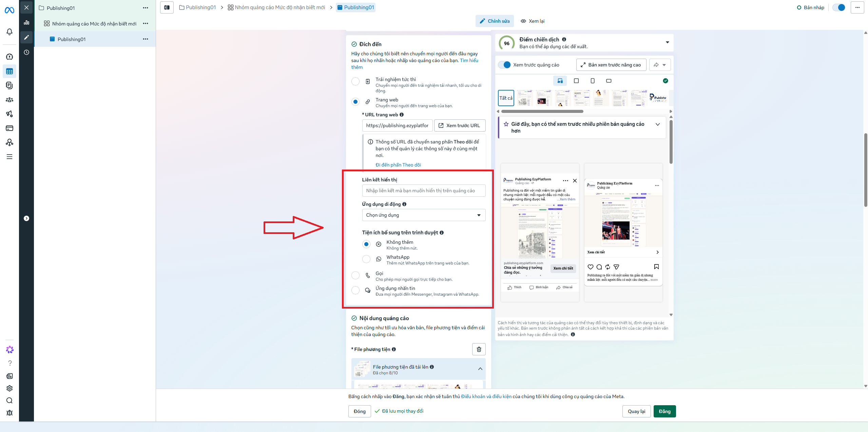Click Quay lại button
The width and height of the screenshot is (868, 432).
point(636,411)
